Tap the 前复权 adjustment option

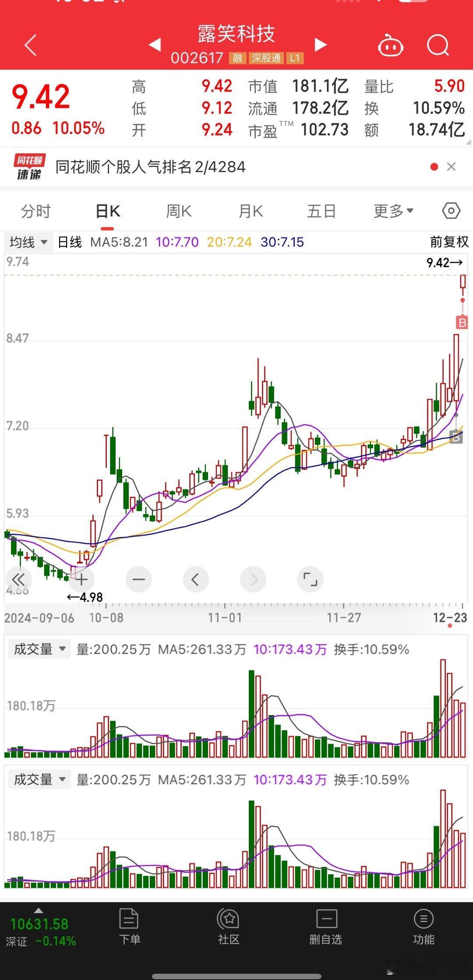tap(449, 242)
